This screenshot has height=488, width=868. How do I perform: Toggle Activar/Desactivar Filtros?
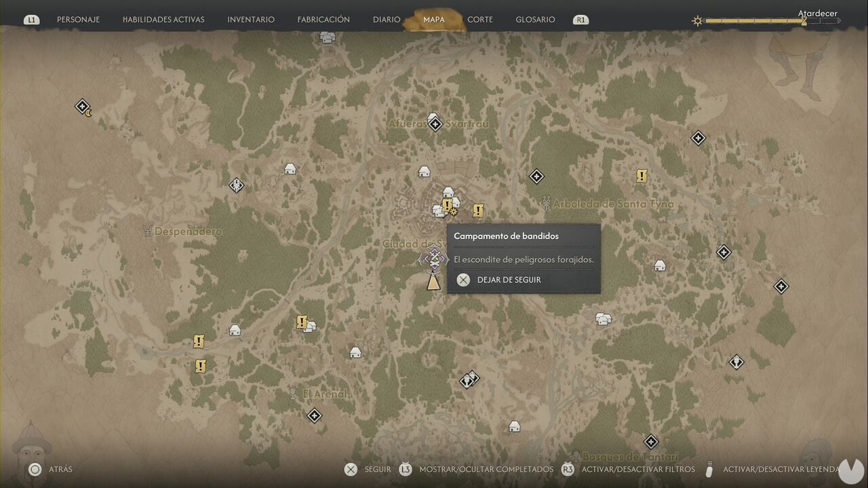pos(638,469)
